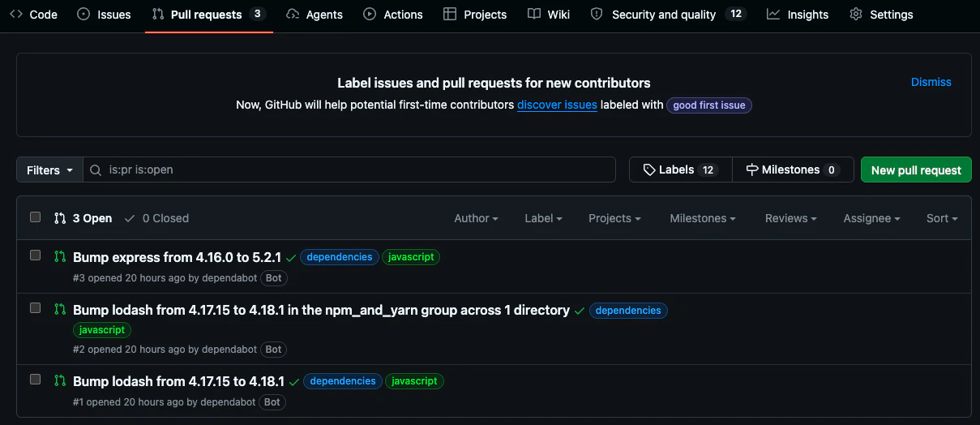Click the check status on npm_and_yarn group PR

point(580,311)
